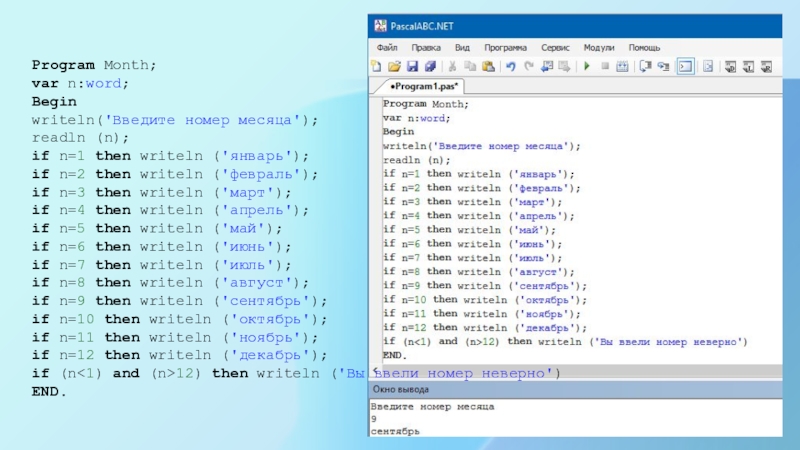The height and width of the screenshot is (450, 800).
Task: Click editor line 'if n=1 then writeln'
Action: [x=479, y=174]
